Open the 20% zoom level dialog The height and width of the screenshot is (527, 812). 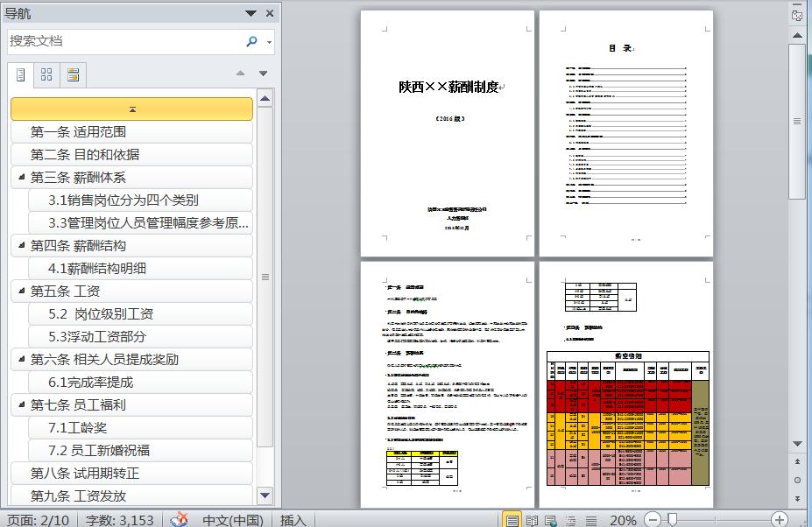pos(623,520)
